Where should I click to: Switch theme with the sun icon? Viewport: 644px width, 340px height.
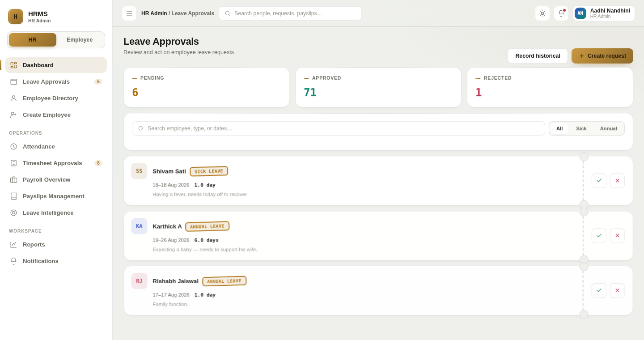point(542,13)
